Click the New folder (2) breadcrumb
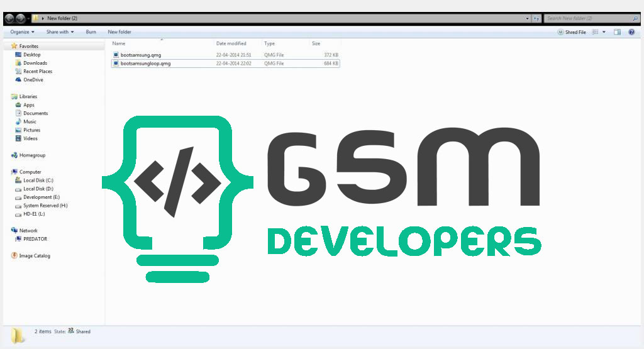 pyautogui.click(x=62, y=18)
